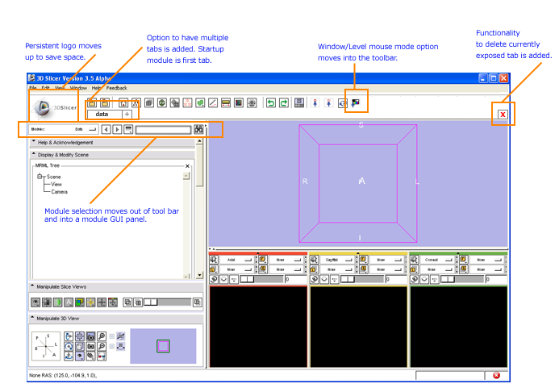The width and height of the screenshot is (559, 392).
Task: Delete current tab with red X
Action: [x=503, y=115]
